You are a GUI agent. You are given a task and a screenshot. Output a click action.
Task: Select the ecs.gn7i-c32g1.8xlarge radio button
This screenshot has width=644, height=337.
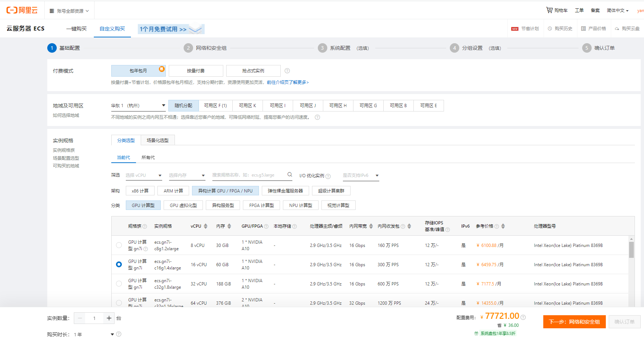click(119, 284)
